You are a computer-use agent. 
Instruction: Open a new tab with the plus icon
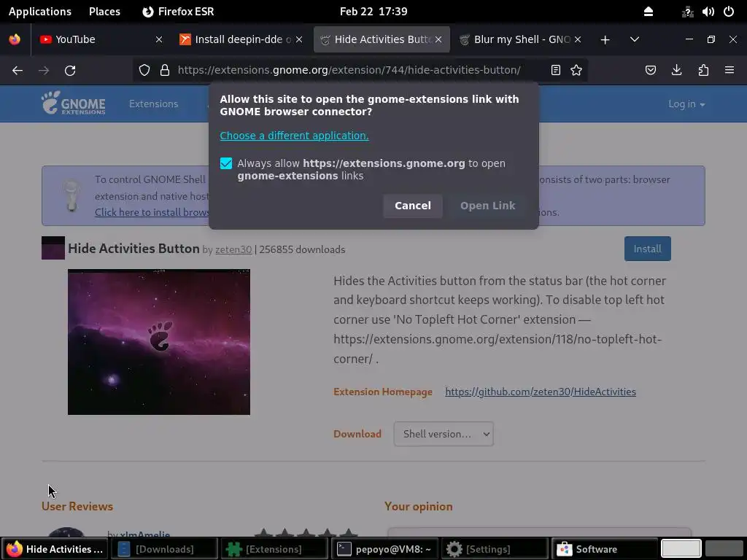(605, 39)
